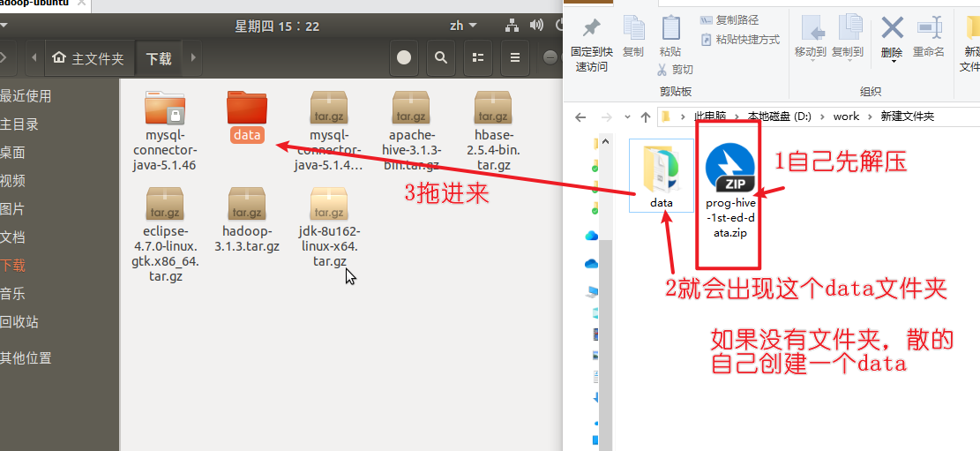This screenshot has height=451, width=980.
Task: Open the Nautilus hamburger menu
Action: pyautogui.click(x=514, y=58)
